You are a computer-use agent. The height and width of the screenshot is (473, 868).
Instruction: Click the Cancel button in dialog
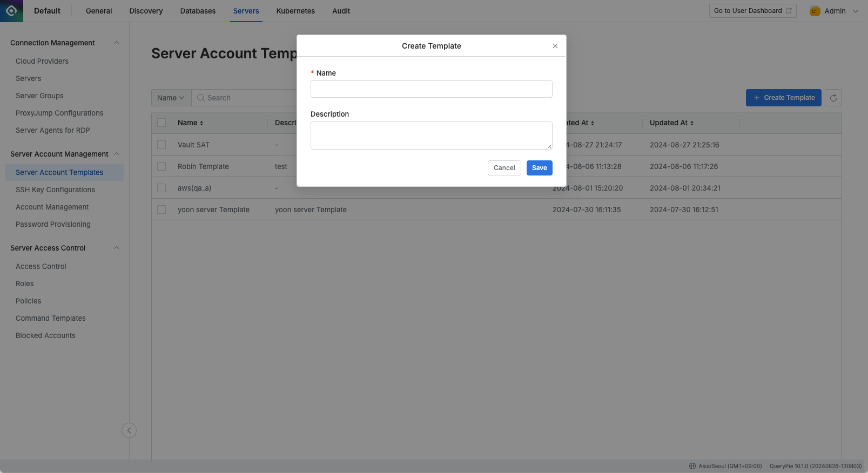coord(504,168)
